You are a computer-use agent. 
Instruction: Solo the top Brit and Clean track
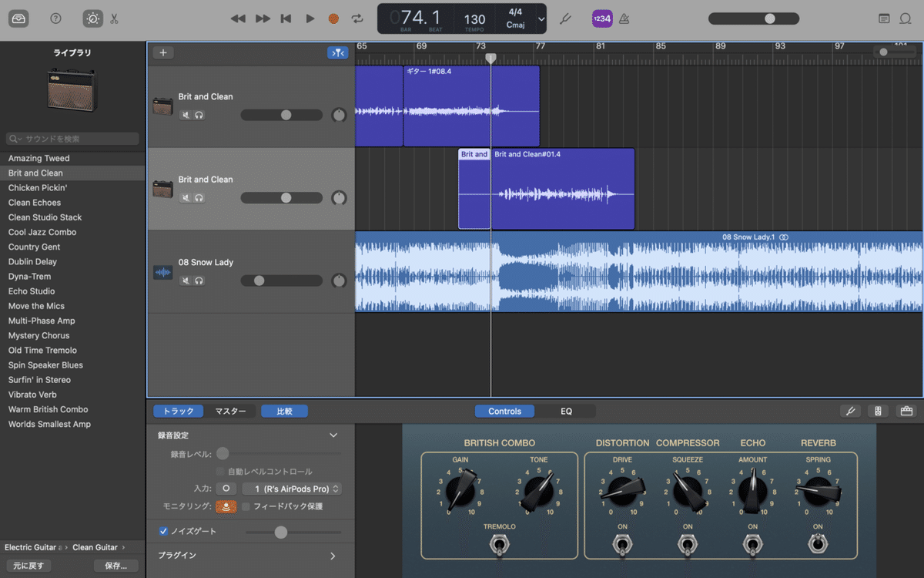pos(199,115)
